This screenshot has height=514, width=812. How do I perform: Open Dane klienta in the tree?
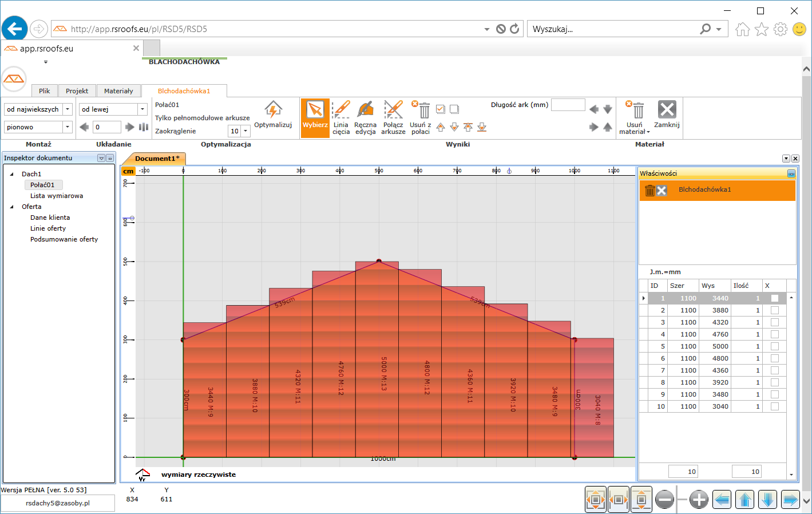50,218
